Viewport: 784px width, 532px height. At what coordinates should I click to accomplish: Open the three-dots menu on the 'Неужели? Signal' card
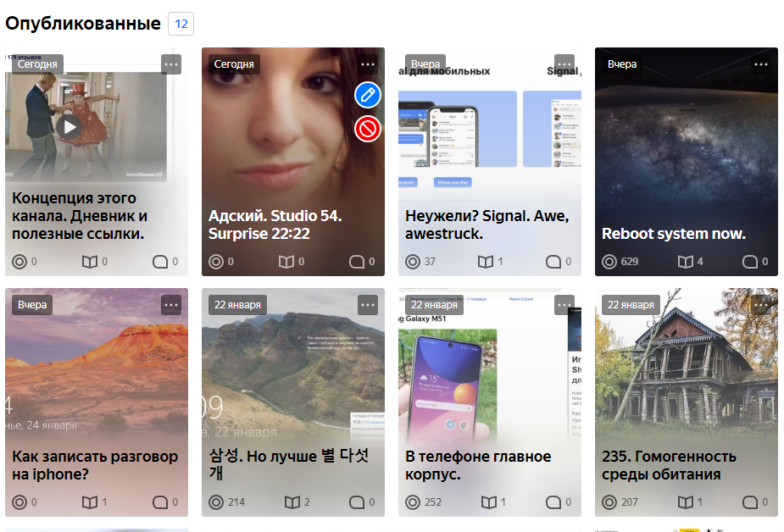coord(564,64)
